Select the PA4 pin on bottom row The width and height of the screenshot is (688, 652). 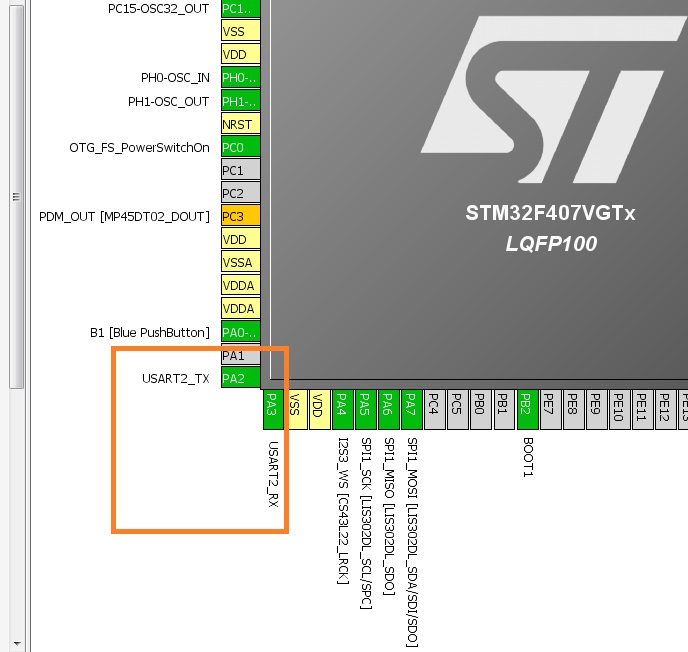click(343, 409)
